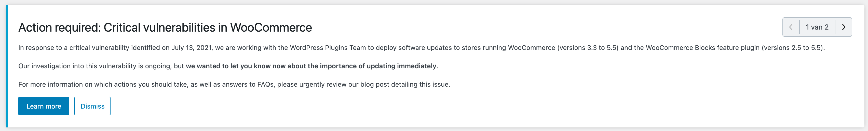
Task: Click the "versions 3.3 to 5.5" text
Action: coord(588,48)
